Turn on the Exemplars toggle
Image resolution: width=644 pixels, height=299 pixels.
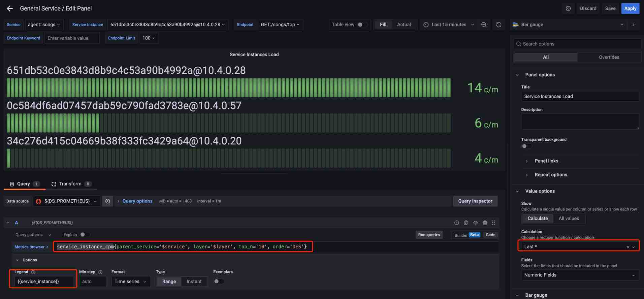coord(218,281)
